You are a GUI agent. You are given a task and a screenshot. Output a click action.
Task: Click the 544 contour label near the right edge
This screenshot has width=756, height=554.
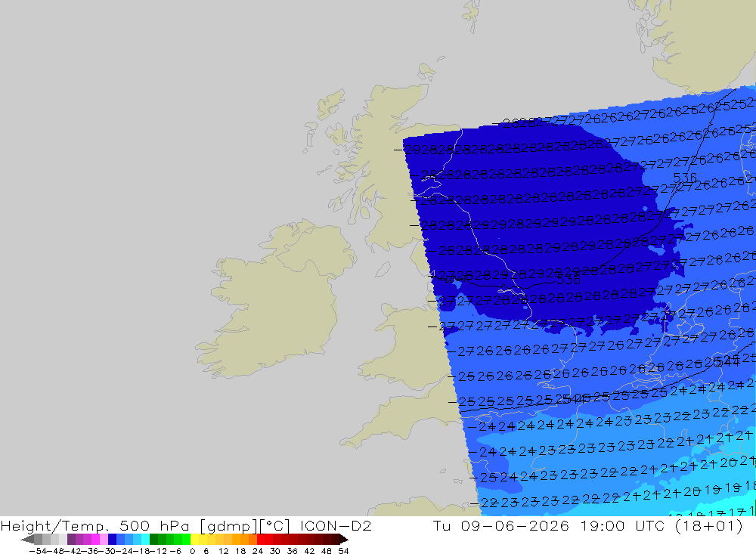[727, 361]
